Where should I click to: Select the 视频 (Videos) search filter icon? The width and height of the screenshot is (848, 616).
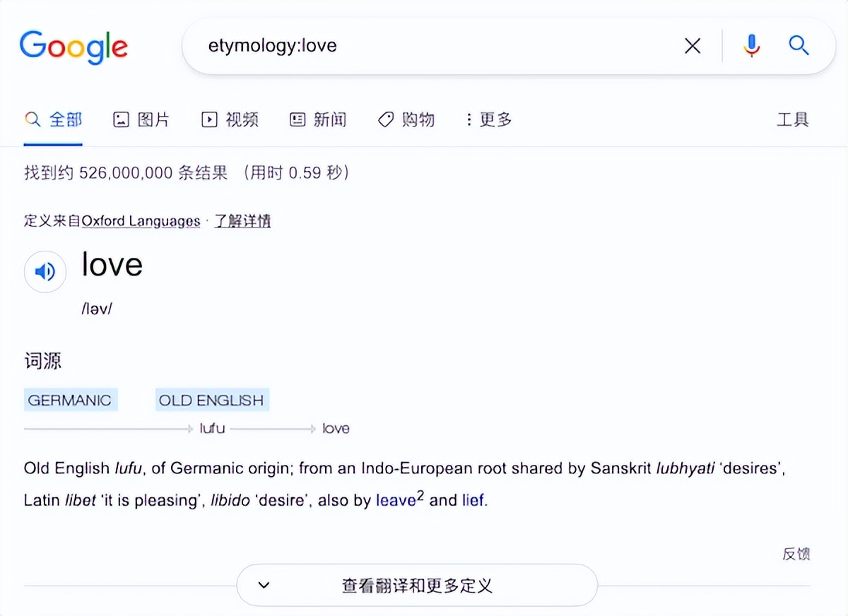click(x=208, y=119)
